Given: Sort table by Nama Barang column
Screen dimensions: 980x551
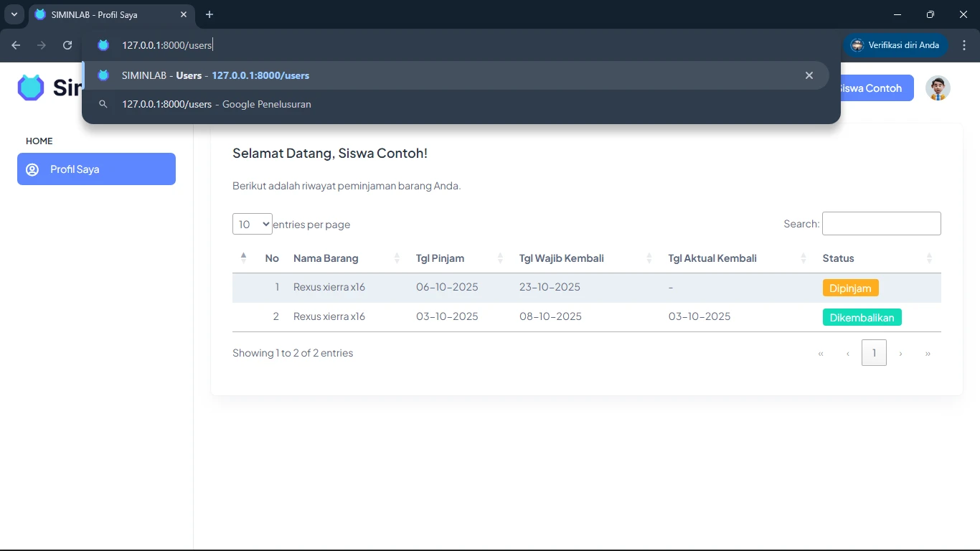Looking at the screenshot, I should (326, 258).
